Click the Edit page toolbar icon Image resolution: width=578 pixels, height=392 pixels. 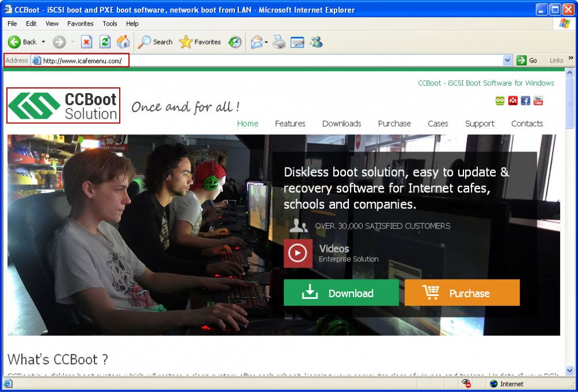tap(297, 42)
